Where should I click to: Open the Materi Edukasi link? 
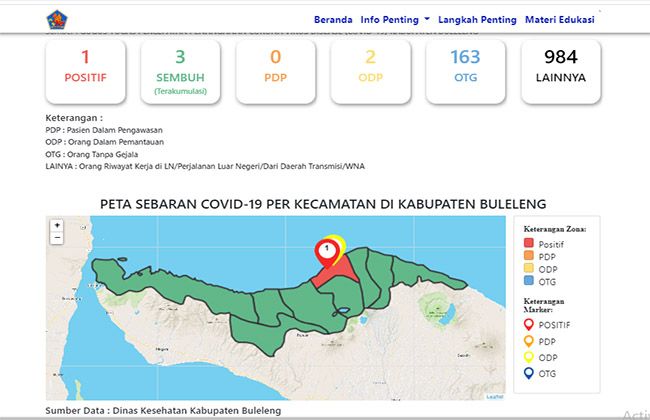(x=560, y=19)
